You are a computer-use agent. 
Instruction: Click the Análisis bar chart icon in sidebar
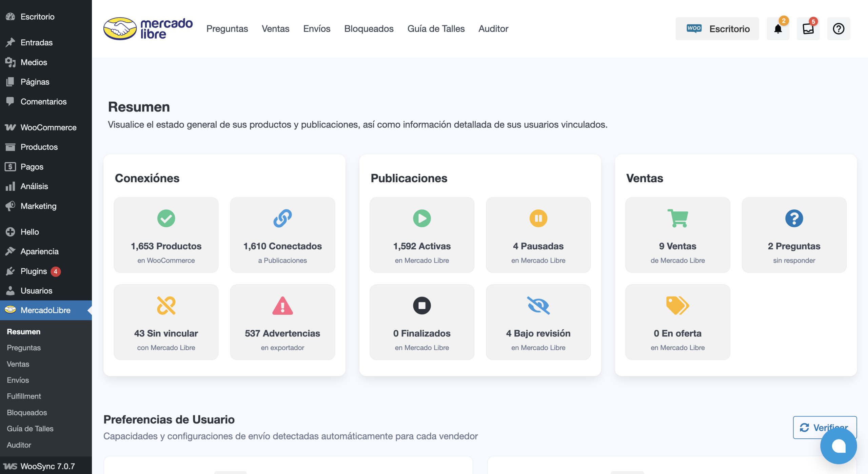click(10, 186)
